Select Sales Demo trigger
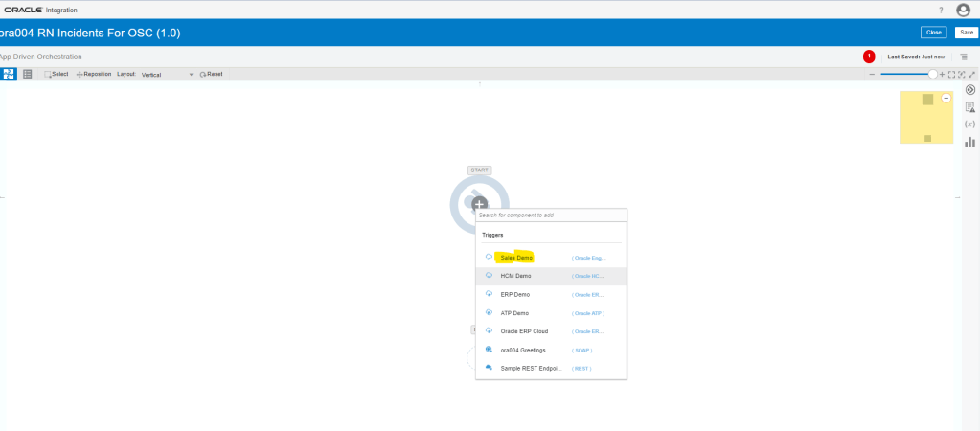Viewport: 980px width, 431px height. point(516,258)
